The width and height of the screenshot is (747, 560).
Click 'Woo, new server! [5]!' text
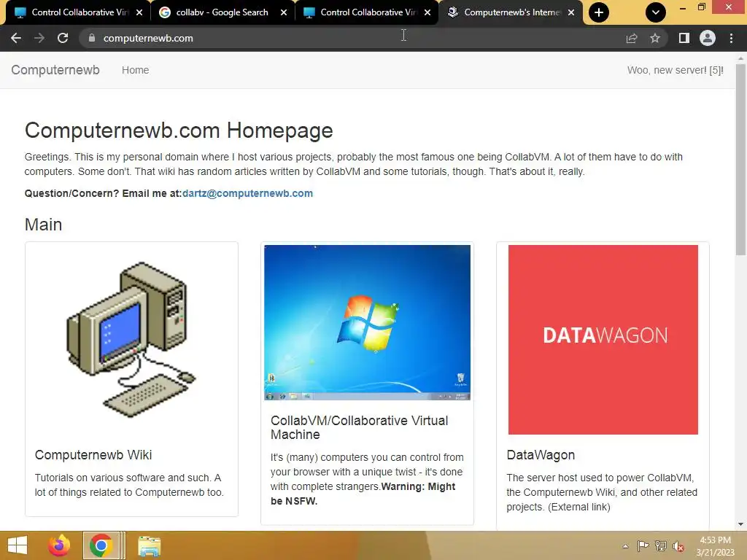(x=675, y=70)
